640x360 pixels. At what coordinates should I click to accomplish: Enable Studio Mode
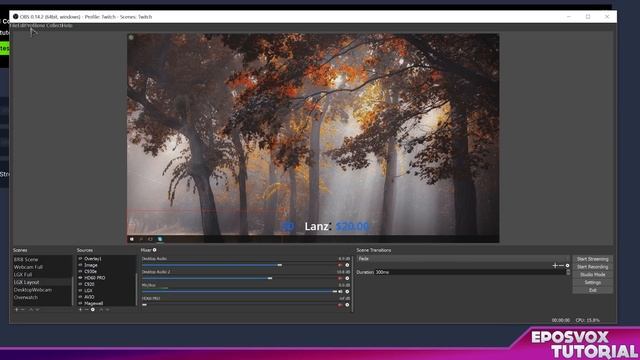[592, 275]
